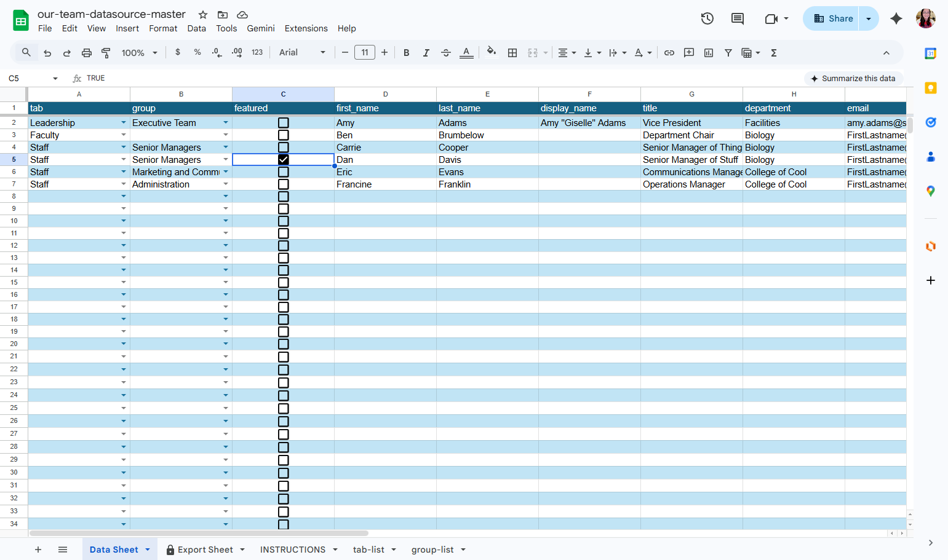Open the zoom level 100% dropdown

(x=140, y=53)
